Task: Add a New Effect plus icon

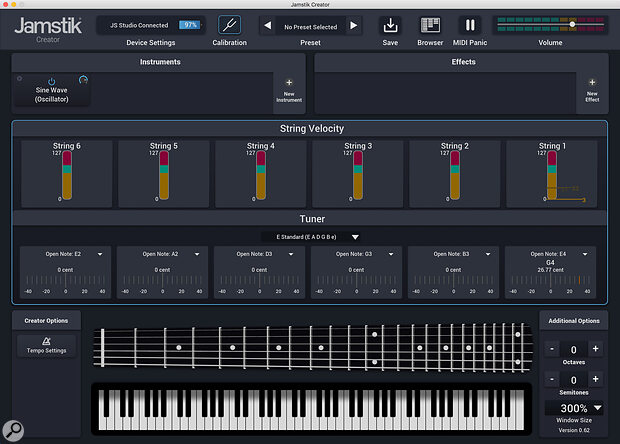Action: (592, 82)
